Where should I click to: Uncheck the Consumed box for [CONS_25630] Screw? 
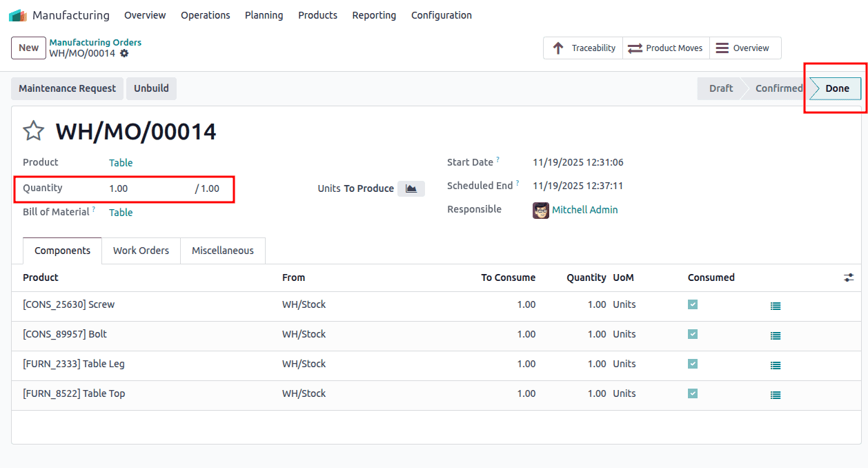692,304
